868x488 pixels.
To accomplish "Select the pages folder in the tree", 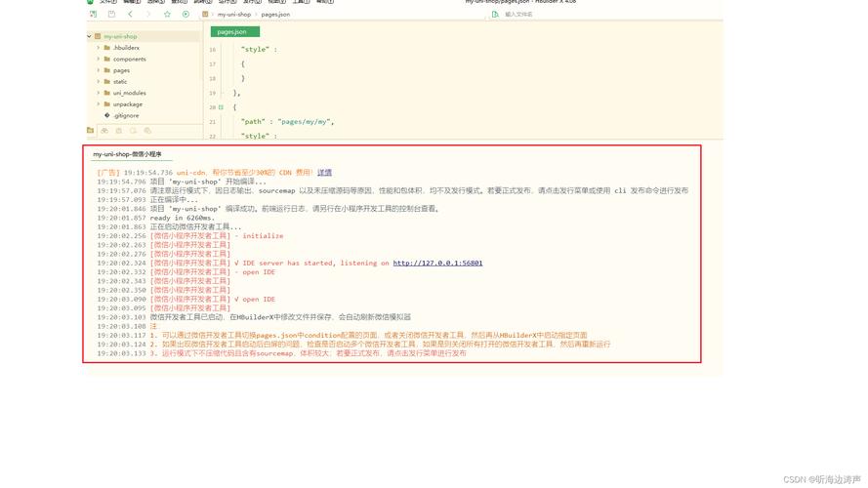I will coord(121,70).
